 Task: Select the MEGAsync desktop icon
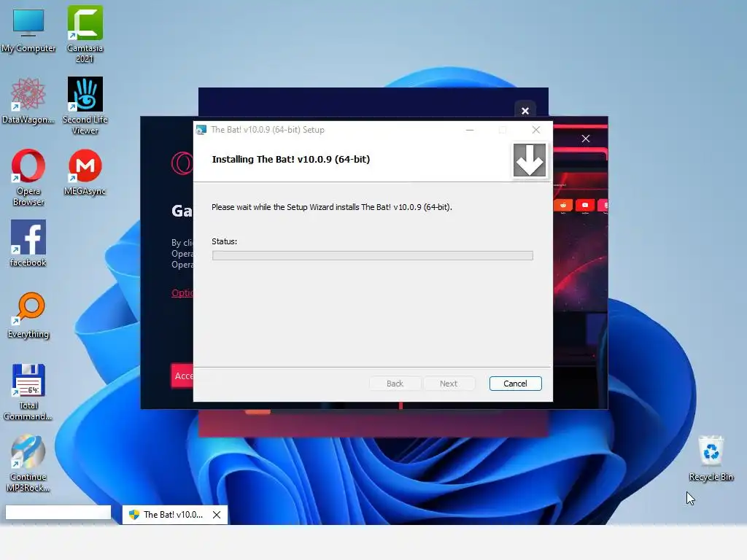click(x=85, y=172)
